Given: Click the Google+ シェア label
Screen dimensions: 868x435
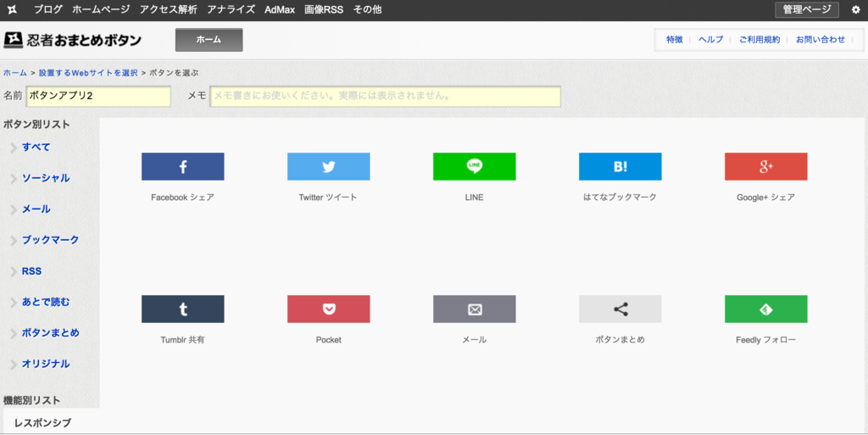Looking at the screenshot, I should (x=765, y=197).
